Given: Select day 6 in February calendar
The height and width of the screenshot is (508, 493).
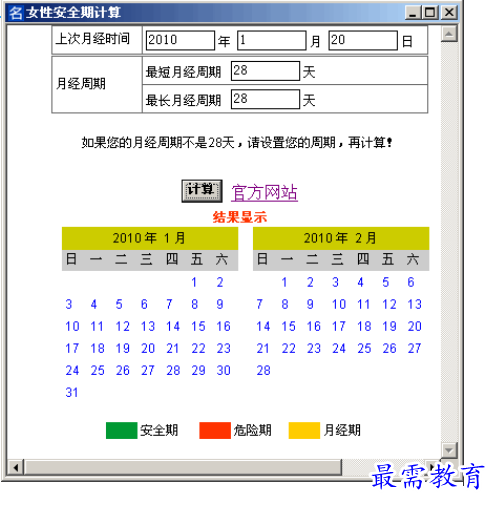Looking at the screenshot, I should 411,282.
